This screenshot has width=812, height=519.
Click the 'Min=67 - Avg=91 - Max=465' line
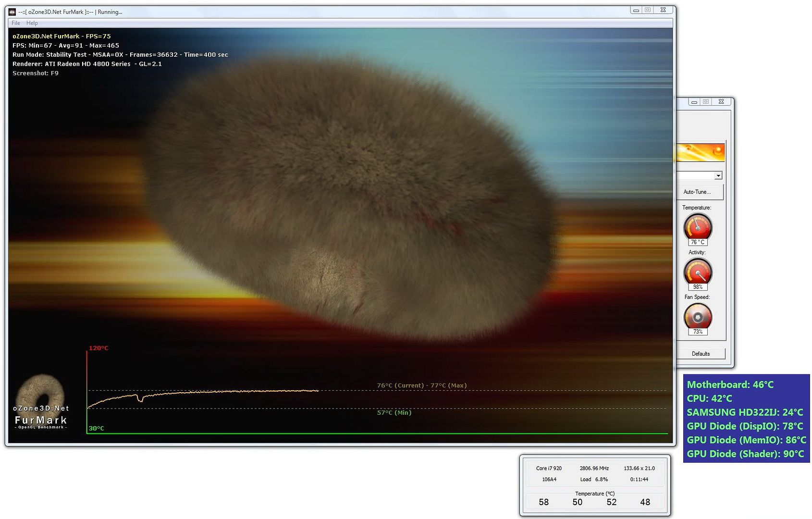(x=66, y=45)
